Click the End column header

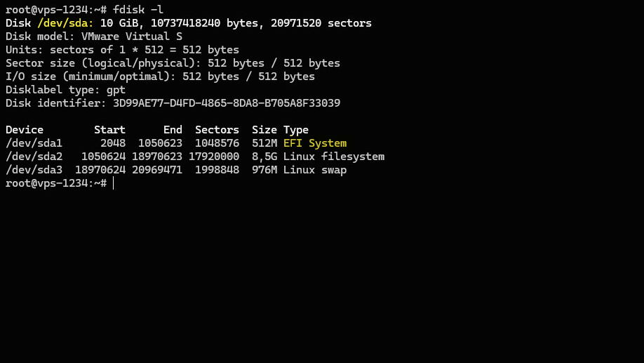click(173, 130)
